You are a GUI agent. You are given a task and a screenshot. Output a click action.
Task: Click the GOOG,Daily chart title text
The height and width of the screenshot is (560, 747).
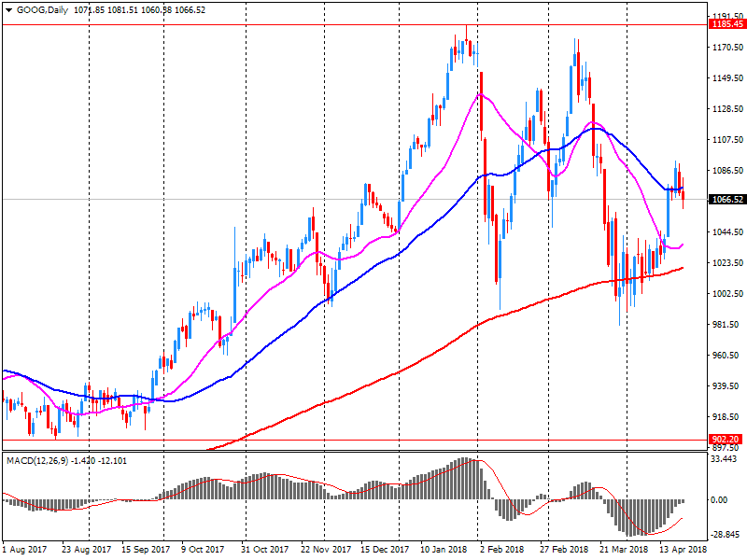tap(42, 9)
